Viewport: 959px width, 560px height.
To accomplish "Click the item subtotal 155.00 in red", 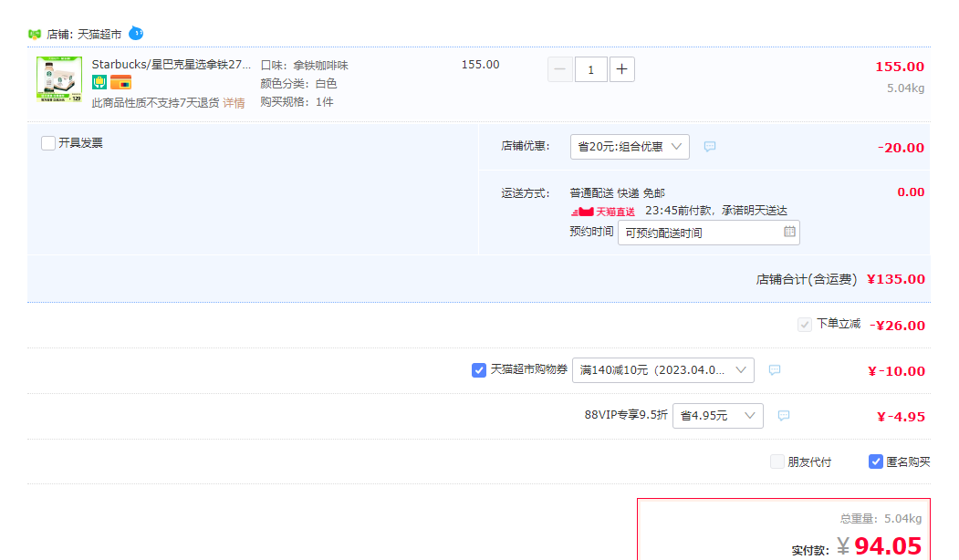I will 900,67.
